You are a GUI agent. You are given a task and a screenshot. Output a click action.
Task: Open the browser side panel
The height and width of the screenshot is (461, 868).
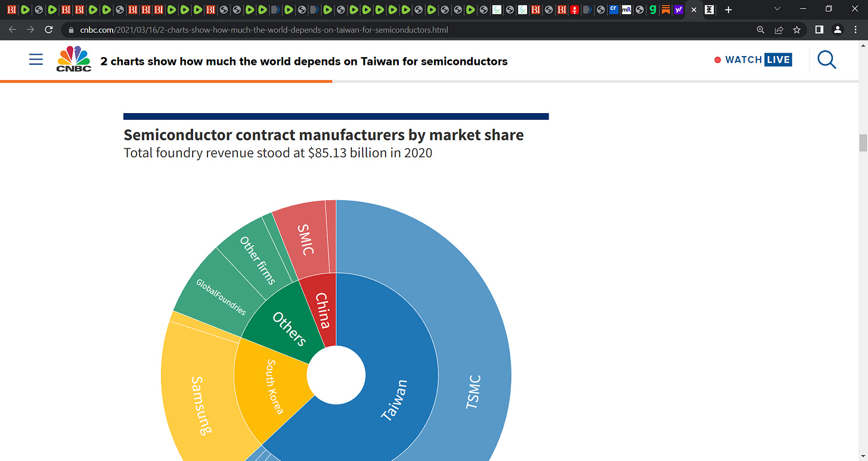click(x=819, y=30)
